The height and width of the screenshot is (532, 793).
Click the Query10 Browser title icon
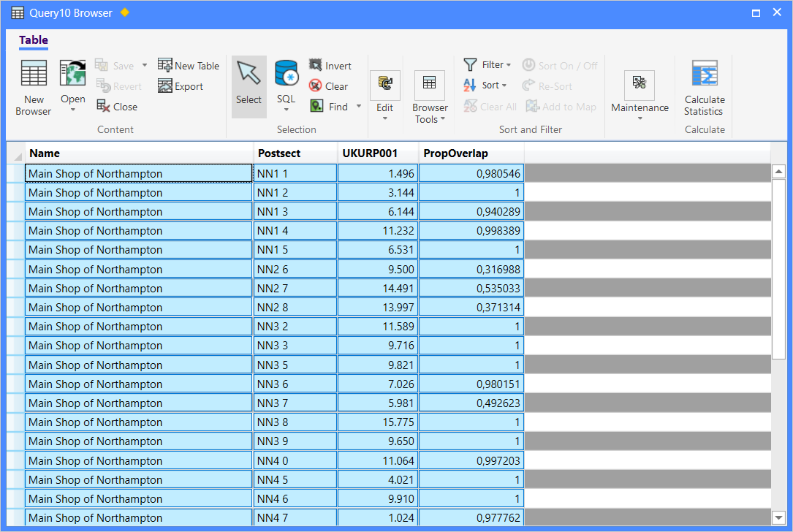(18, 12)
